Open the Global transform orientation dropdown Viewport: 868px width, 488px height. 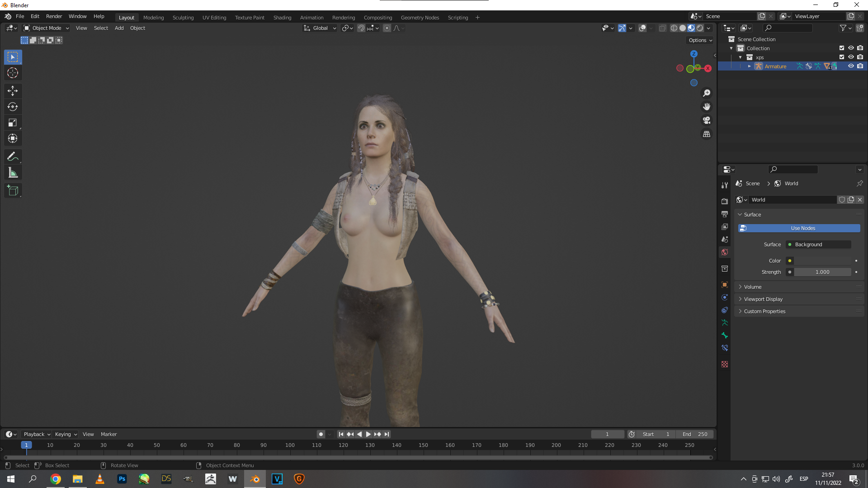pos(320,28)
